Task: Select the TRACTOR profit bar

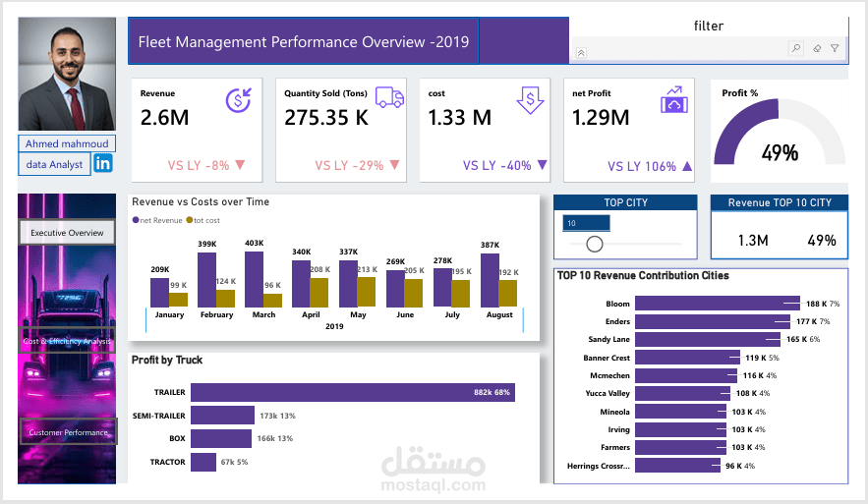Action: click(x=203, y=462)
